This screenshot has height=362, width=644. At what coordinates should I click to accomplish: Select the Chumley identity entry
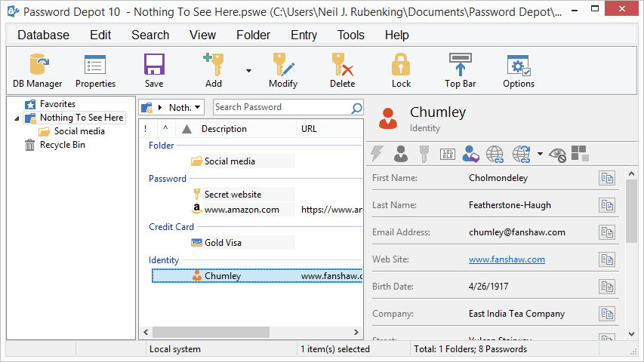click(257, 276)
